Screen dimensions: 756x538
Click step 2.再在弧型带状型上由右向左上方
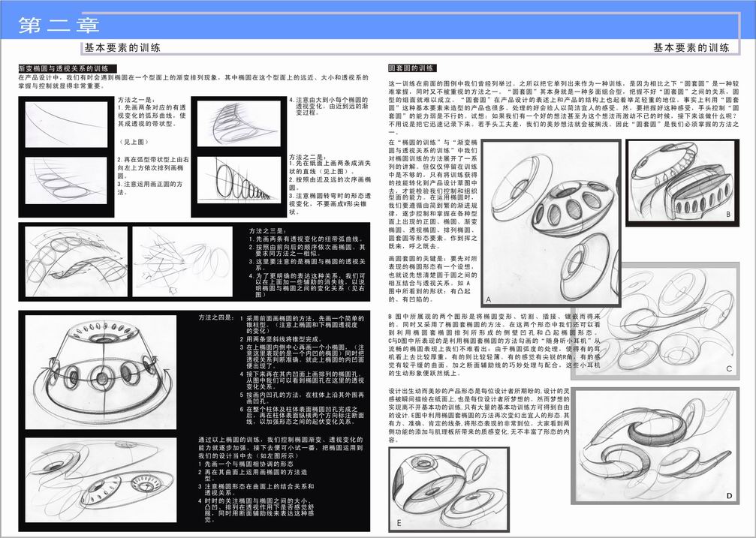[153, 167]
